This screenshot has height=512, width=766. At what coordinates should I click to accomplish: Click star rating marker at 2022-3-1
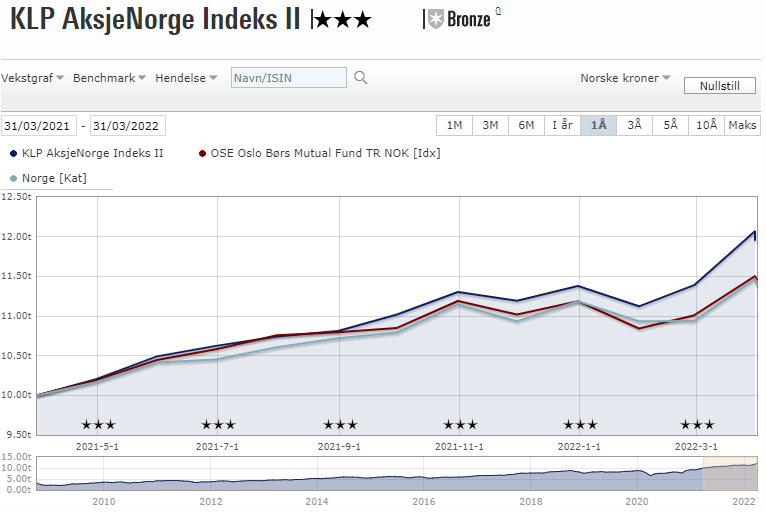(697, 425)
